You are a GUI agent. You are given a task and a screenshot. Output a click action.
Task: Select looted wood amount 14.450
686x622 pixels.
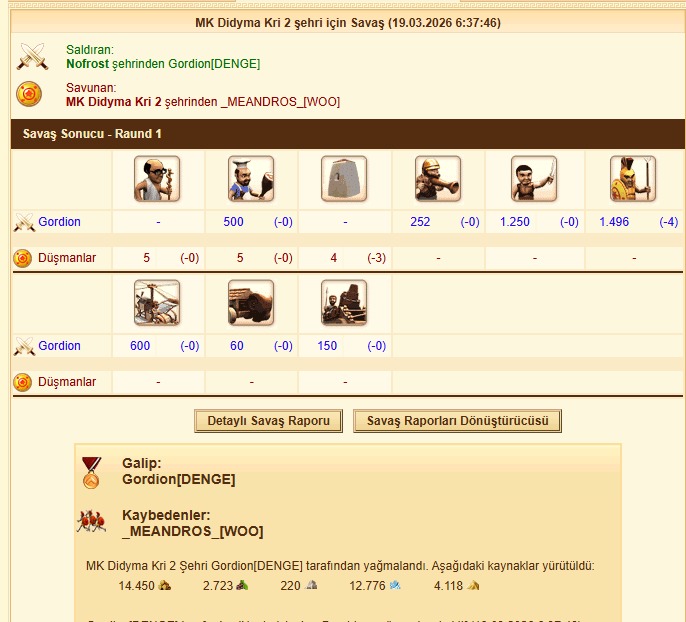pyautogui.click(x=136, y=586)
